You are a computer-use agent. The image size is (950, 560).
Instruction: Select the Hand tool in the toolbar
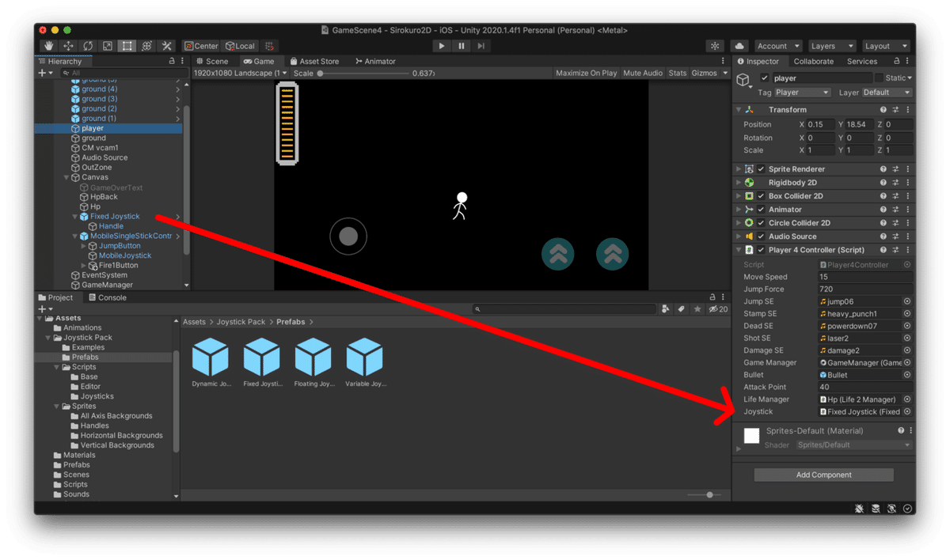(x=49, y=46)
